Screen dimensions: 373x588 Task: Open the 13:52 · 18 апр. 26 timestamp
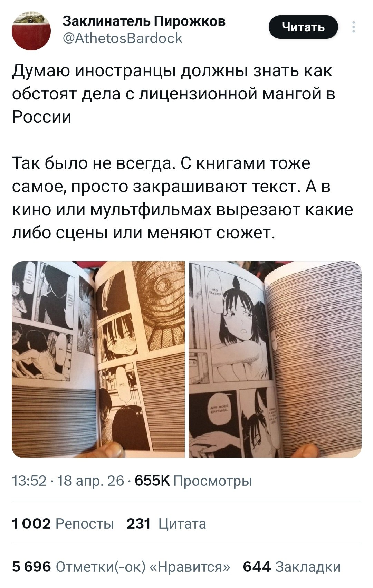click(x=68, y=481)
